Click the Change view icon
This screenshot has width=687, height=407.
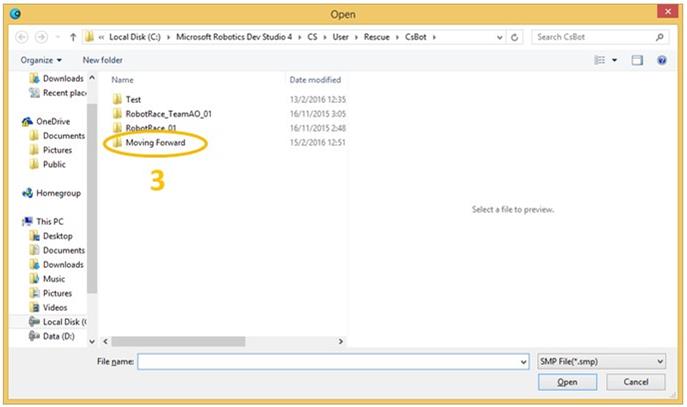pyautogui.click(x=600, y=60)
